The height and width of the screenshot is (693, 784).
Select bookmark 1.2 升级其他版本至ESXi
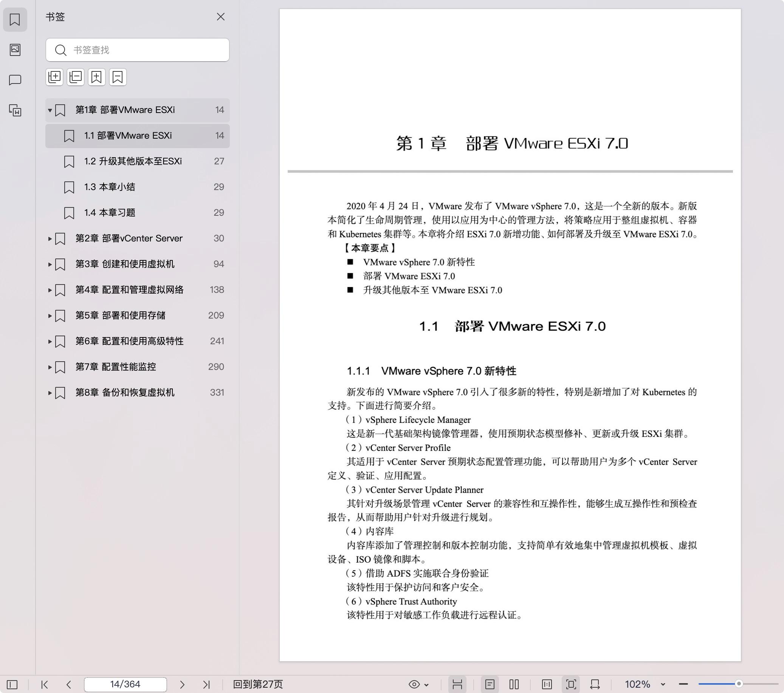coord(137,161)
